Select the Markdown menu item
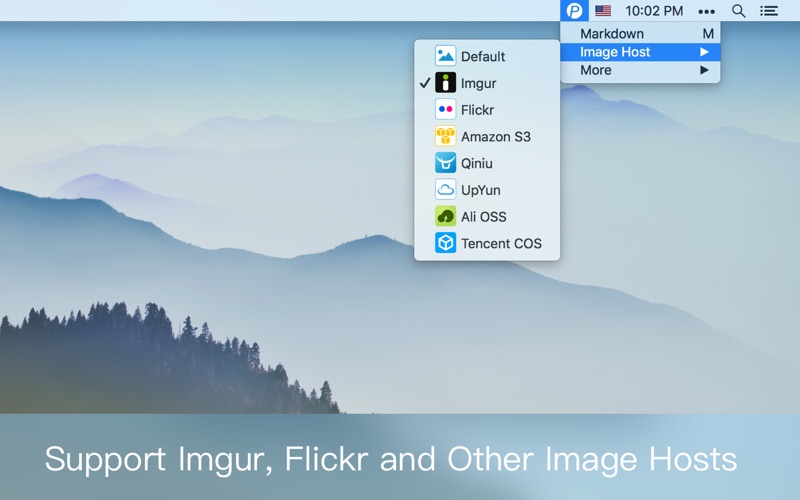800x500 pixels. click(612, 34)
